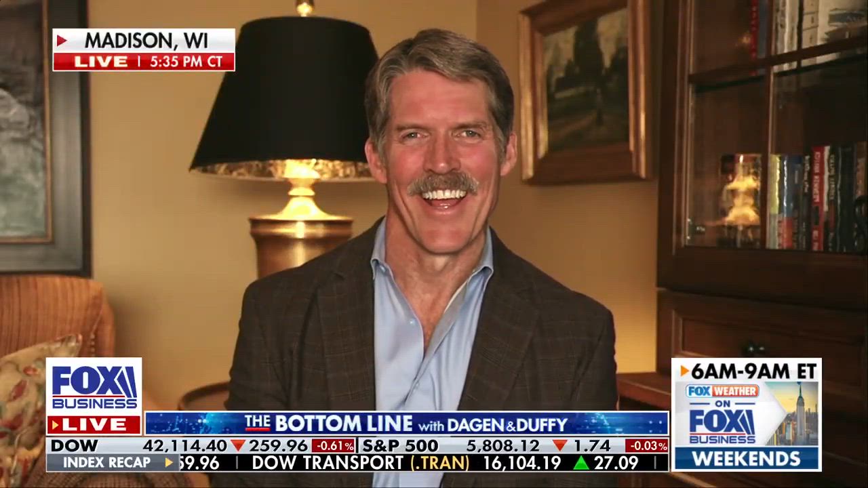Image resolution: width=868 pixels, height=488 pixels.
Task: Click the green up arrow in Dow Transport ticker
Action: (580, 463)
